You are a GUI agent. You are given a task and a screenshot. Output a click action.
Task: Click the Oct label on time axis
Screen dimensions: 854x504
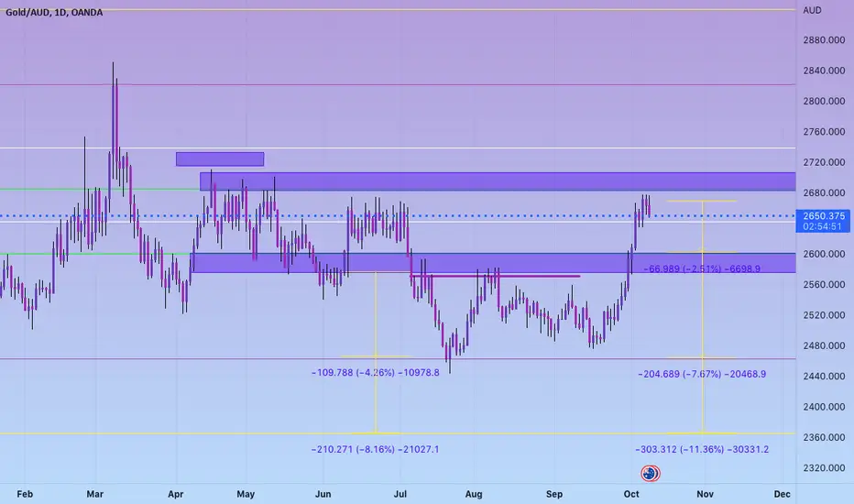tap(631, 494)
